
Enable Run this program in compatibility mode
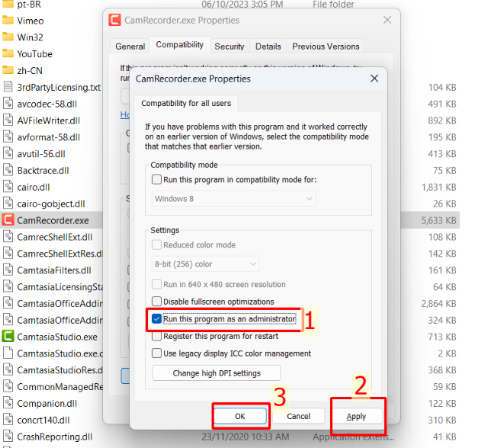(x=156, y=179)
